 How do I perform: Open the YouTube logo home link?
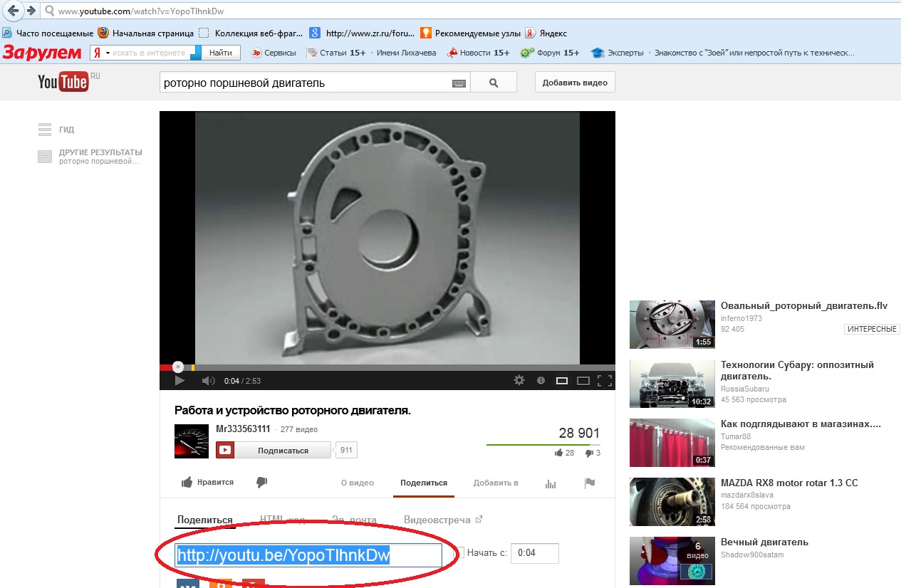click(x=63, y=82)
